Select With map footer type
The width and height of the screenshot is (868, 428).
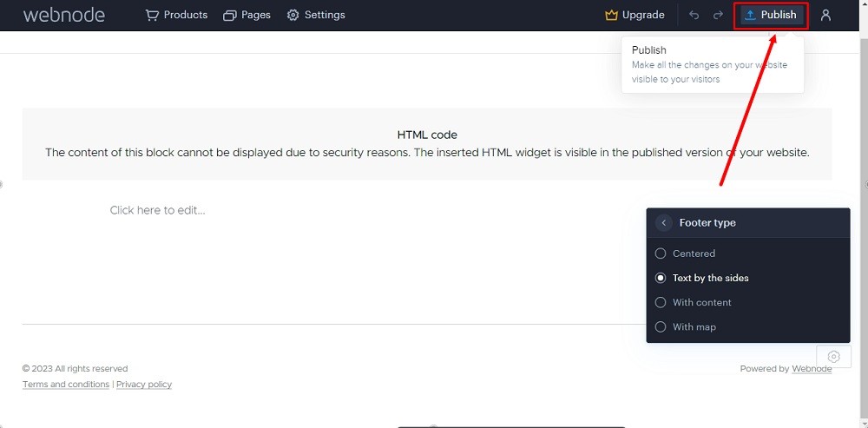coord(686,326)
